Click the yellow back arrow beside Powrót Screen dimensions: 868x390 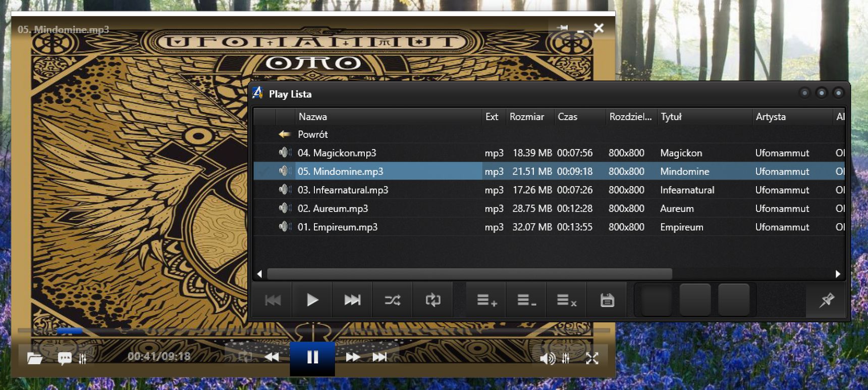284,134
